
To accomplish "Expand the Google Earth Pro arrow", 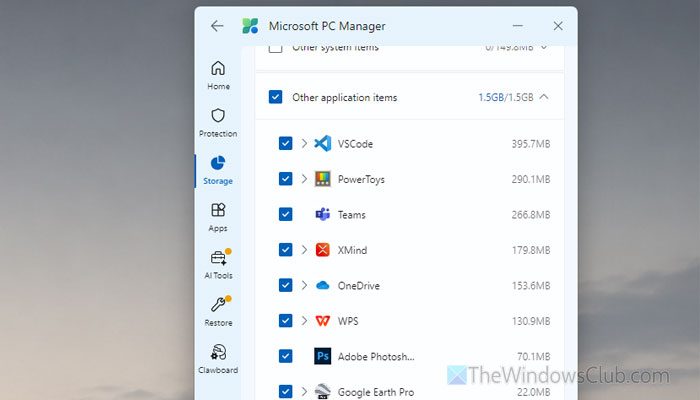I will pos(304,392).
